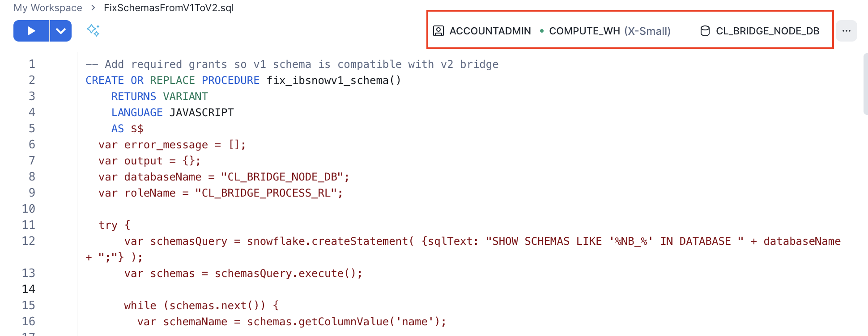Click line number 1 in the gutter

click(x=32, y=64)
